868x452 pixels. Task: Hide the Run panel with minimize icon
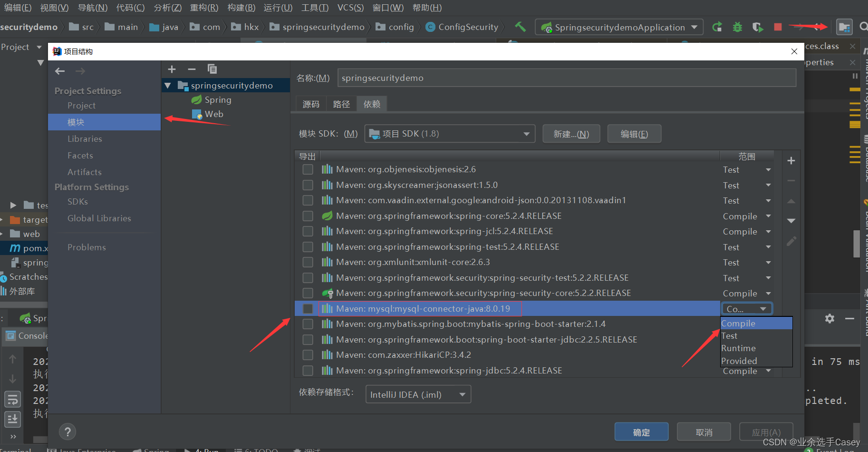tap(850, 318)
